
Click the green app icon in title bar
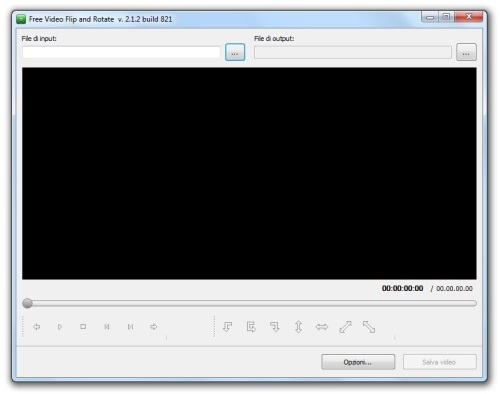21,19
